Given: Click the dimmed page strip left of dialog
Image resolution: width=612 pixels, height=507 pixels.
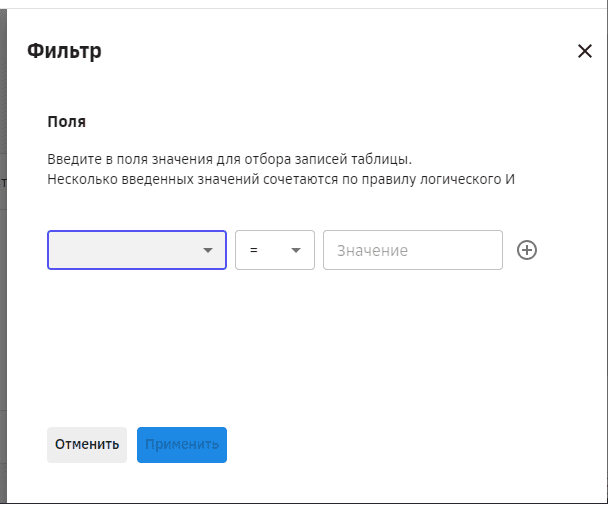Looking at the screenshot, I should tap(4, 300).
